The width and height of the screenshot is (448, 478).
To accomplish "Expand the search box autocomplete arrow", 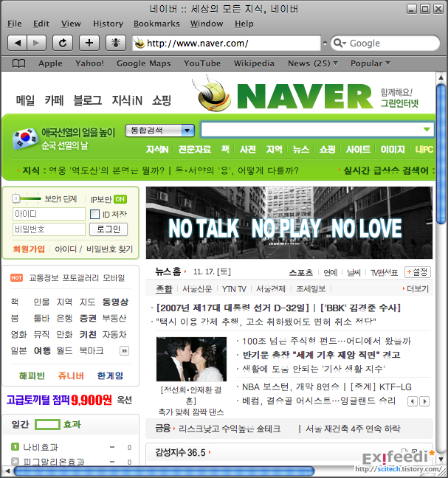I will [427, 130].
